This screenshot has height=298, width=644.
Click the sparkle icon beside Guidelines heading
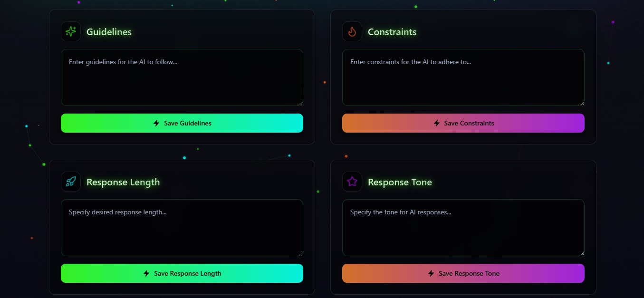(70, 31)
